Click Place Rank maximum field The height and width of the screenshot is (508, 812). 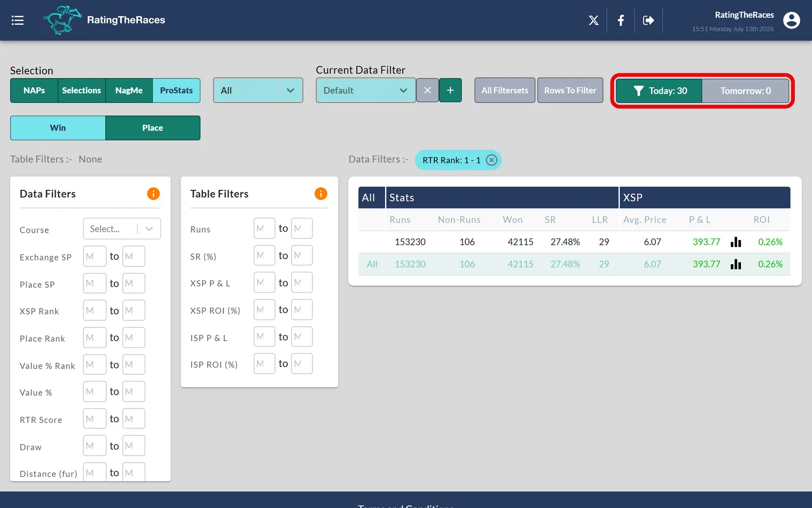pos(134,337)
